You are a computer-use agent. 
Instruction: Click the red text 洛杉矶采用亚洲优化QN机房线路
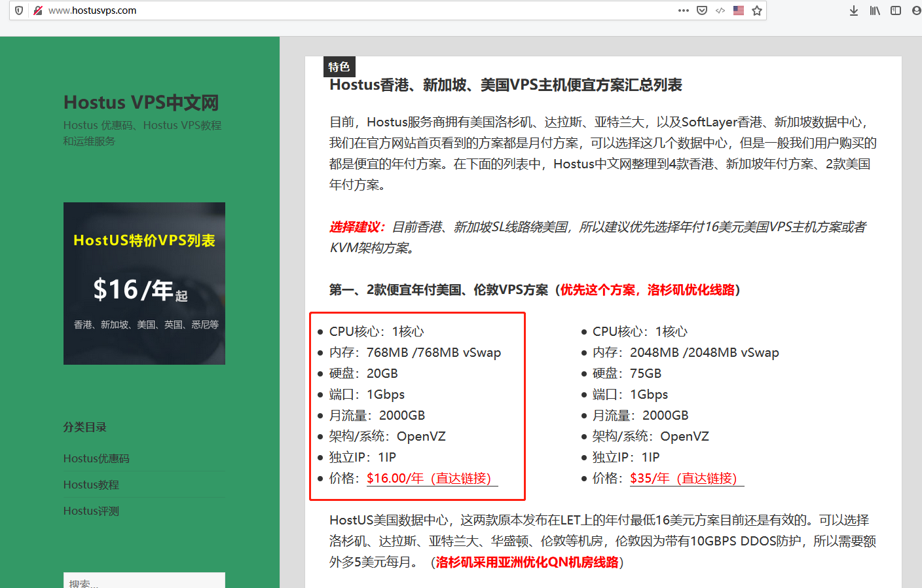527,562
